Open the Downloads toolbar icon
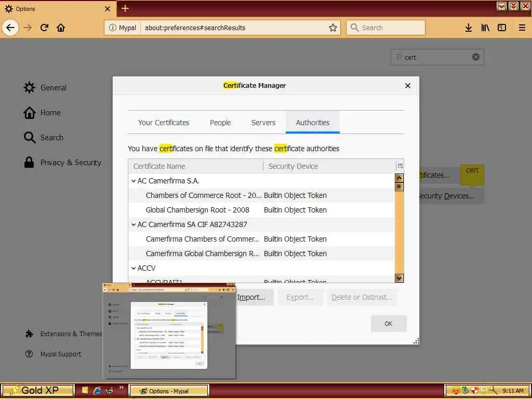Screen dimensions: 532x399 [469, 28]
